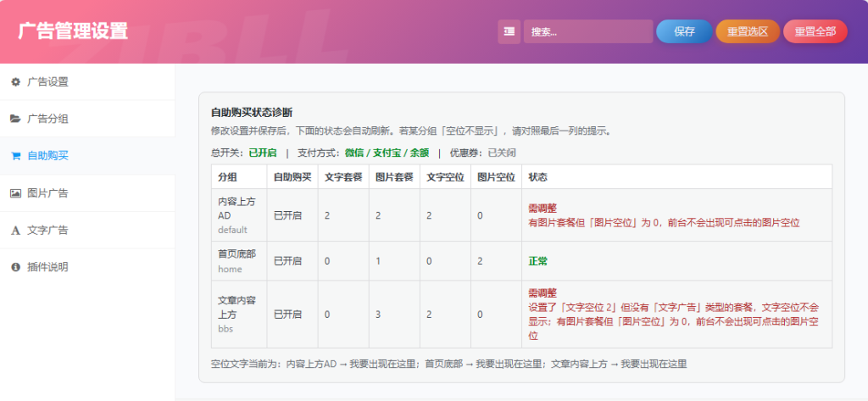This screenshot has height=401, width=868.
Task: Click the bbs group identifier text
Action: point(225,328)
